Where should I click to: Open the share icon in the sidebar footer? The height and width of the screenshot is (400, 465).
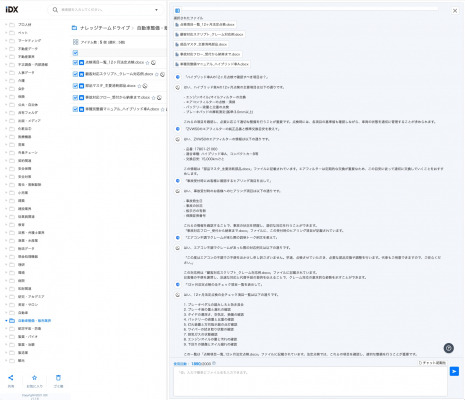coord(11,378)
